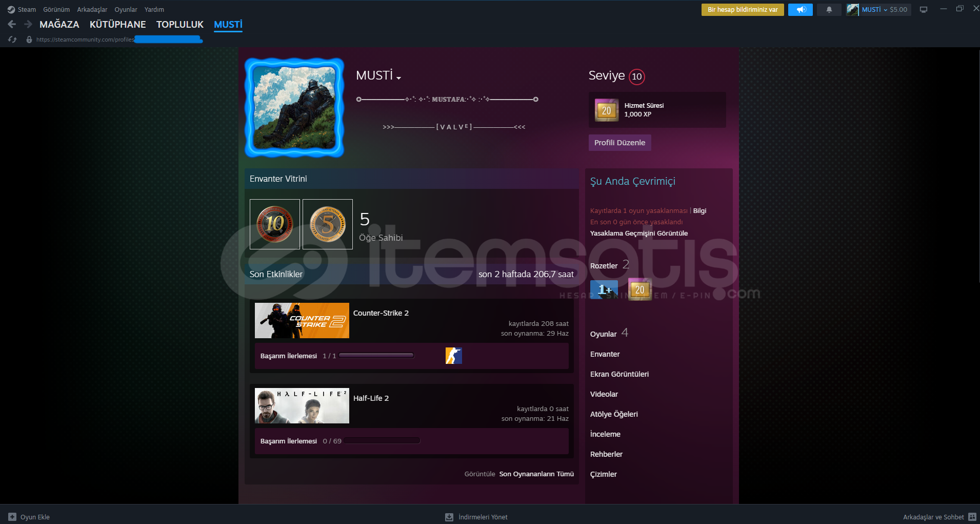Click the Oyun Ekle plus icon

12,517
